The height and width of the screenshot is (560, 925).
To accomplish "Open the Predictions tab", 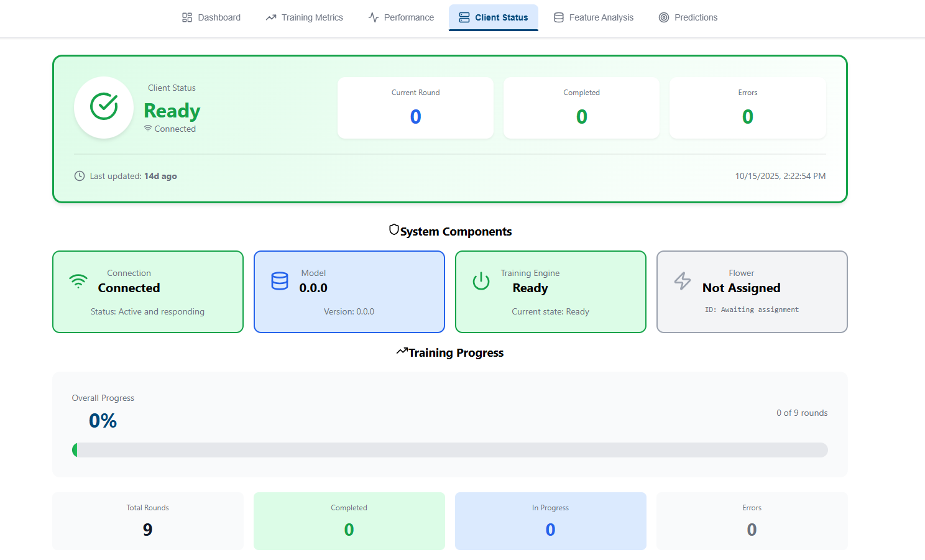I will click(x=688, y=17).
